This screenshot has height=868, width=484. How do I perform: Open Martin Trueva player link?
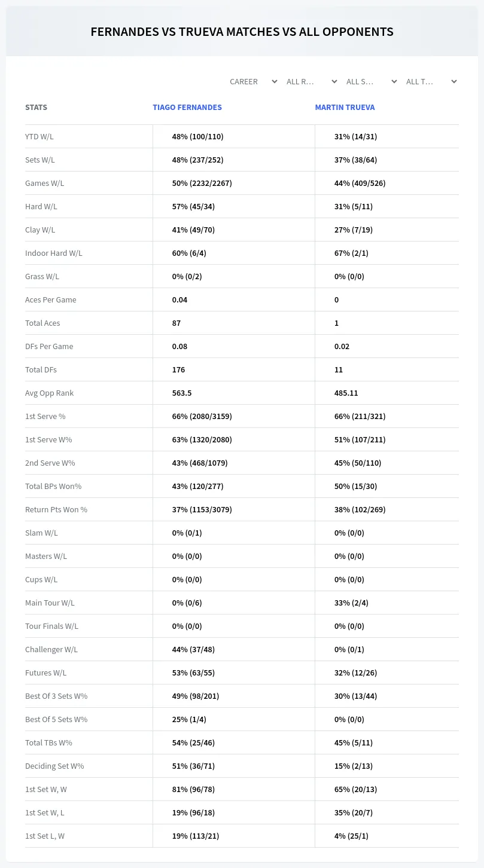[345, 108]
